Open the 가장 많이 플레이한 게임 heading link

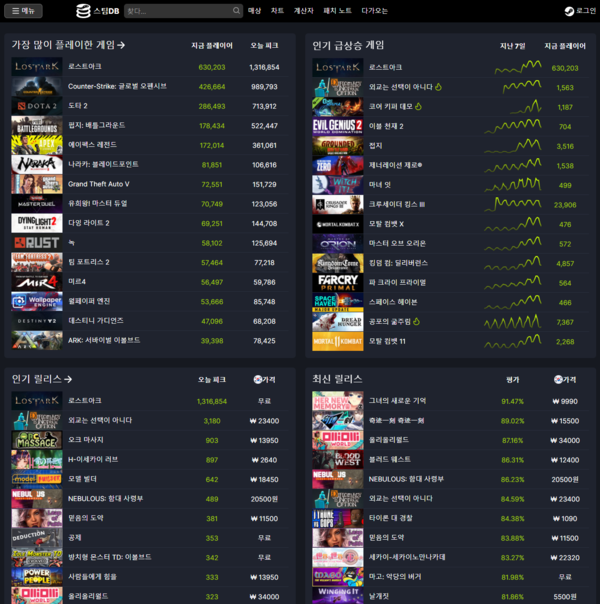pos(68,45)
